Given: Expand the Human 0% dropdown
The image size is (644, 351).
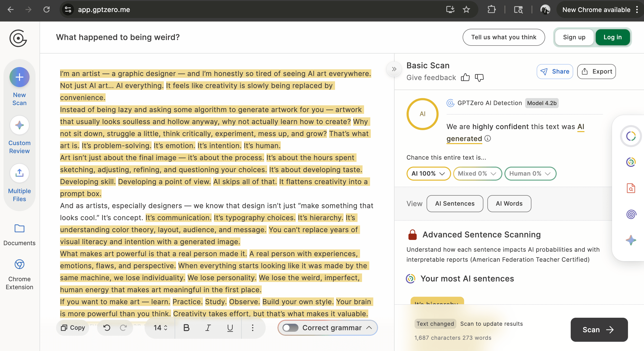Looking at the screenshot, I should [530, 173].
